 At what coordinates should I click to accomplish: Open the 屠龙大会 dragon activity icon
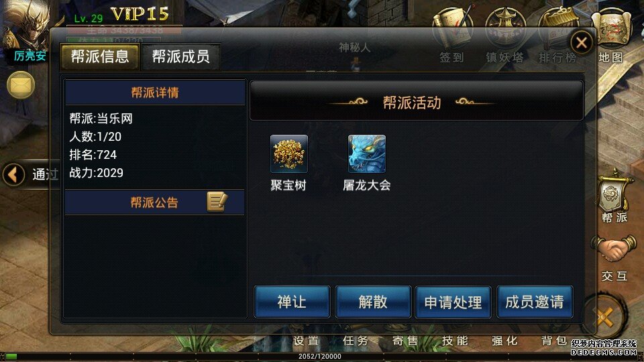[366, 154]
